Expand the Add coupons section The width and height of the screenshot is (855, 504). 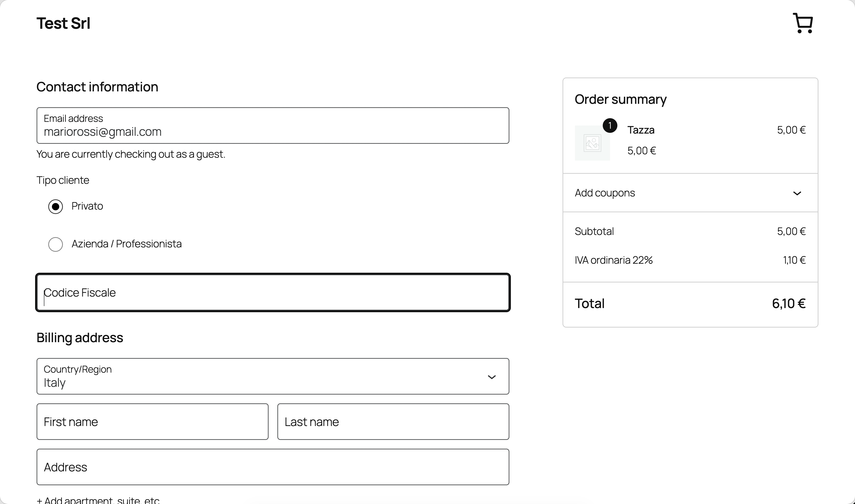[690, 193]
